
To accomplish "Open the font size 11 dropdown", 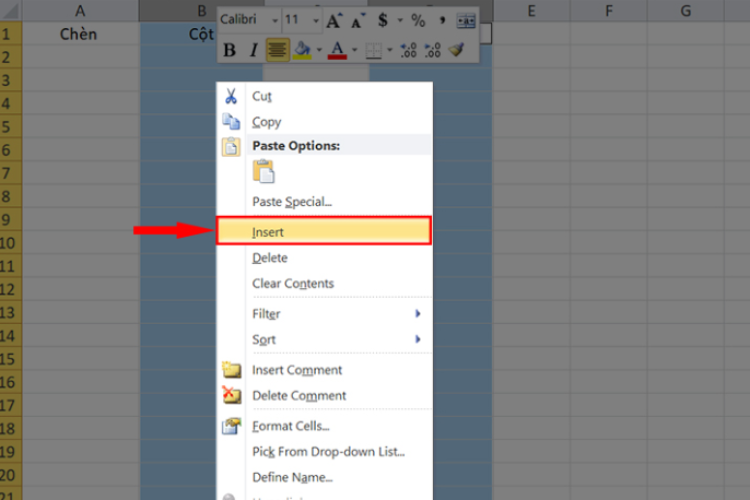I will [316, 21].
